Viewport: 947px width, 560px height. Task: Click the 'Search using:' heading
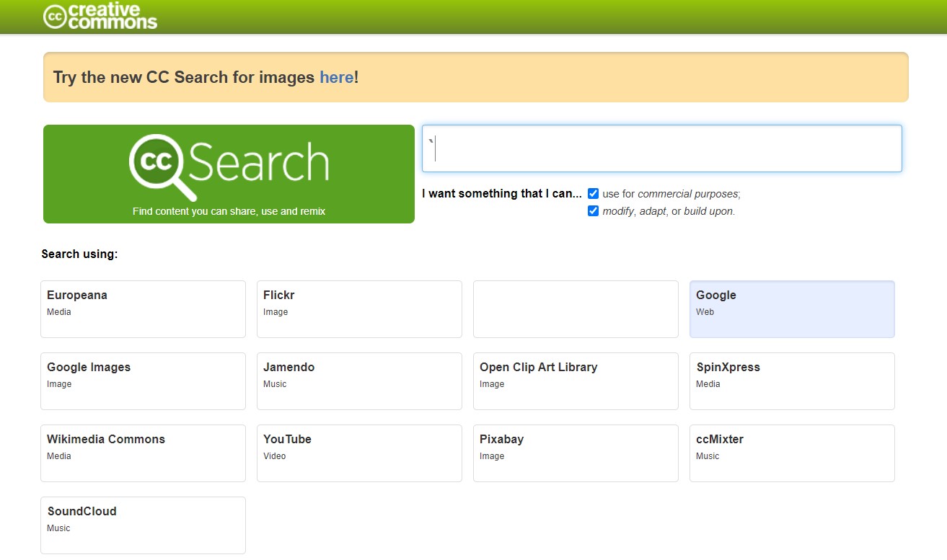point(79,254)
